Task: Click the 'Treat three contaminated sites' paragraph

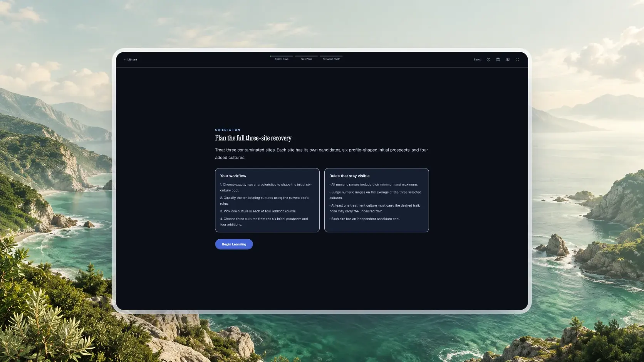Action: coord(321,153)
